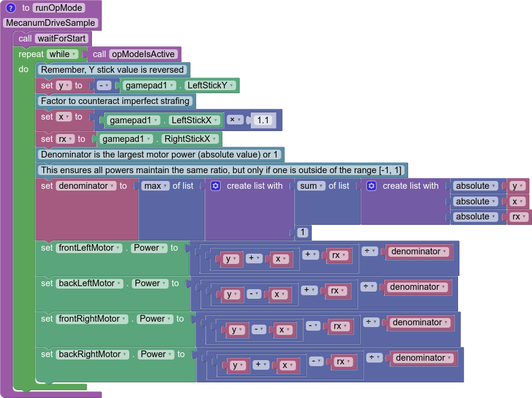Click the 'Factor to counteract imperfect strafing' comment
532x398 pixels.
(115, 101)
